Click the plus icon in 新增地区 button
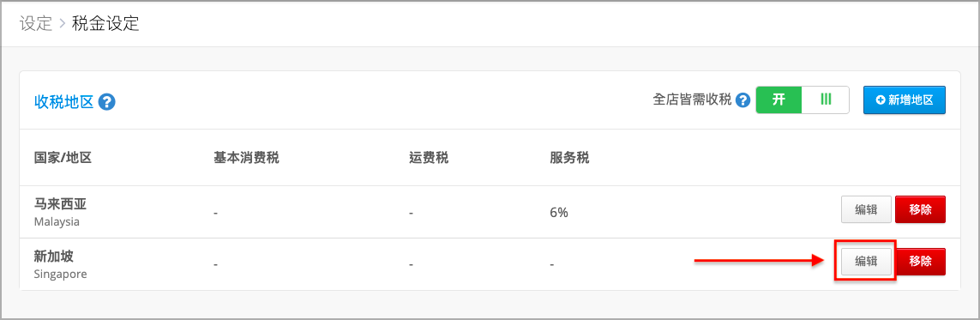 [x=881, y=100]
